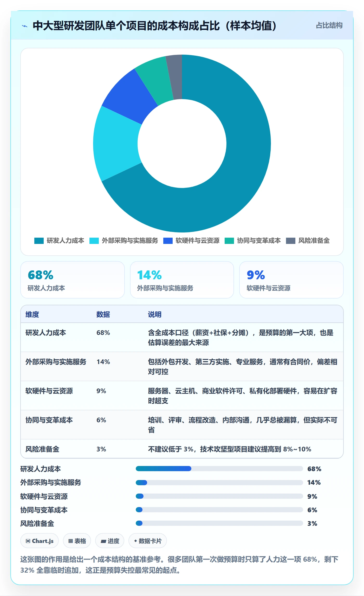Open the 68% 研发人力成本 data card
364x596 pixels.
click(x=73, y=280)
